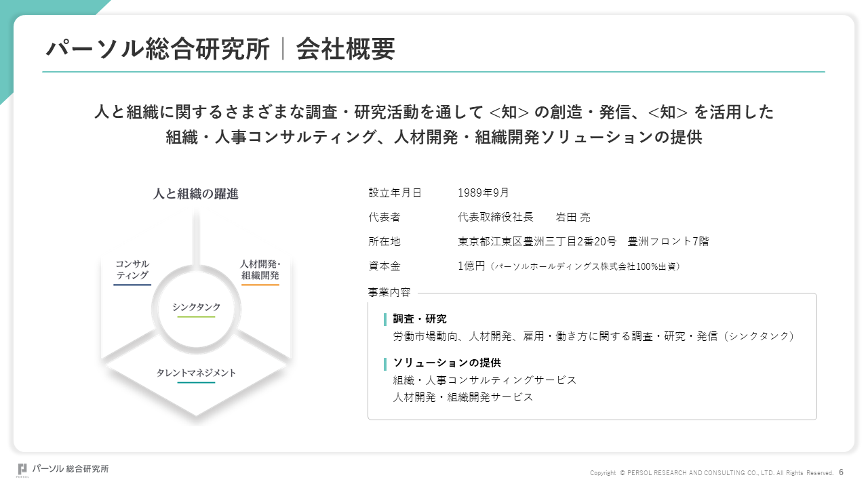Click the name 岩田 亮
This screenshot has width=868, height=488.
pos(573,217)
